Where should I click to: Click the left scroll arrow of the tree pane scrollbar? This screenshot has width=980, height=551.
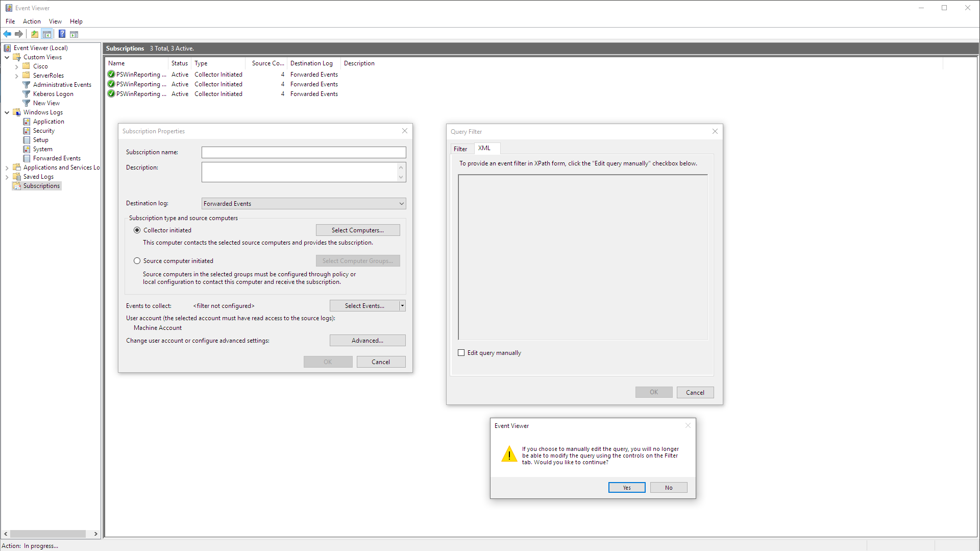click(5, 533)
